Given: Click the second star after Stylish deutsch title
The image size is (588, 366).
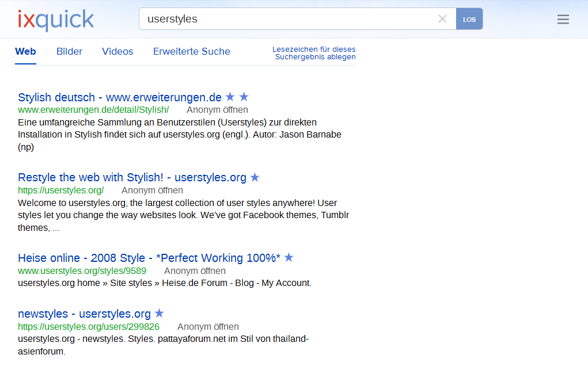Looking at the screenshot, I should [x=244, y=97].
